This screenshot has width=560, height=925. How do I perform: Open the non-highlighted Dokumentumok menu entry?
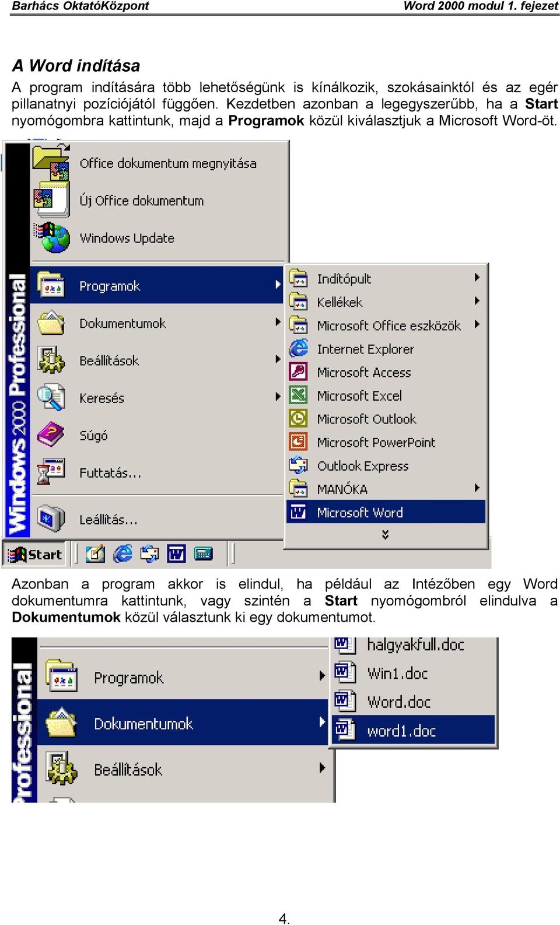pyautogui.click(x=156, y=323)
